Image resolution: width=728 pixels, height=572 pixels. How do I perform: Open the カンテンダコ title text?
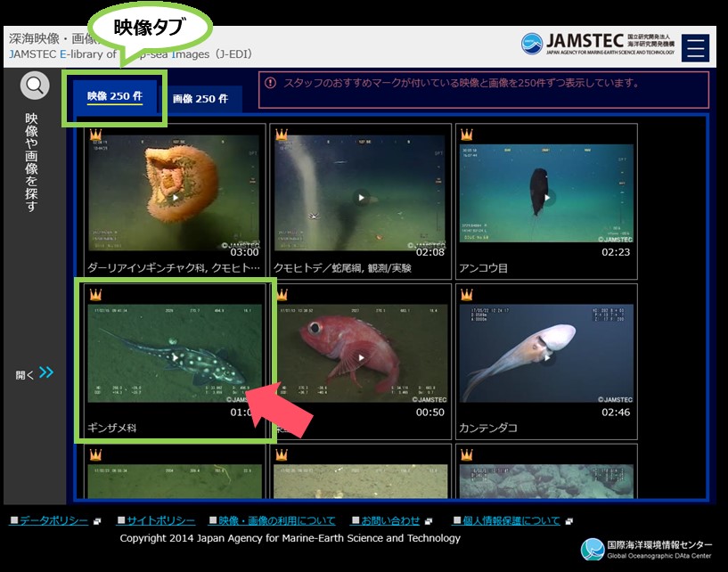[x=488, y=428]
